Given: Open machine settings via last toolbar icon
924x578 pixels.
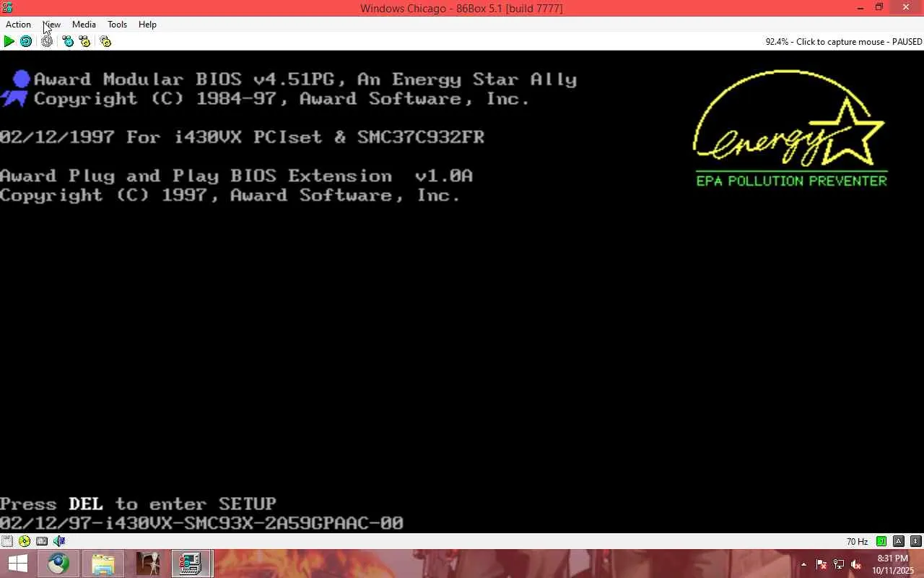Looking at the screenshot, I should click(105, 41).
